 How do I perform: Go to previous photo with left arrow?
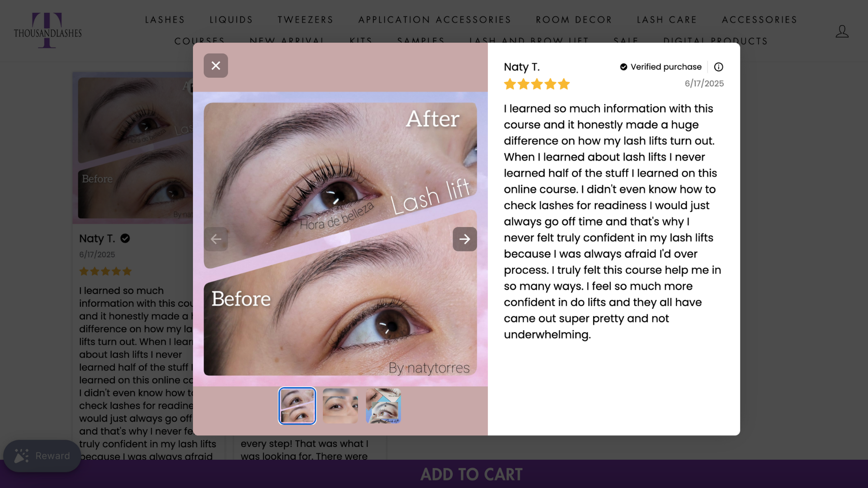click(216, 239)
